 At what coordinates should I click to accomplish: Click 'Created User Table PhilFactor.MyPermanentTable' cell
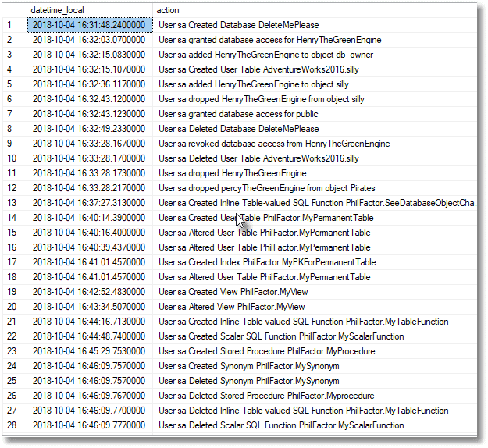(315, 218)
